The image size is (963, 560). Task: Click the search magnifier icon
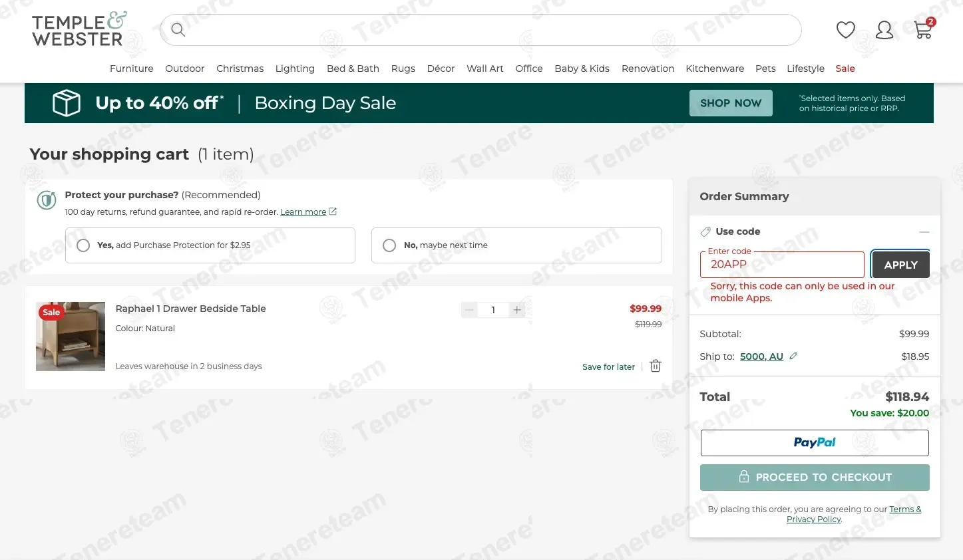tap(178, 30)
